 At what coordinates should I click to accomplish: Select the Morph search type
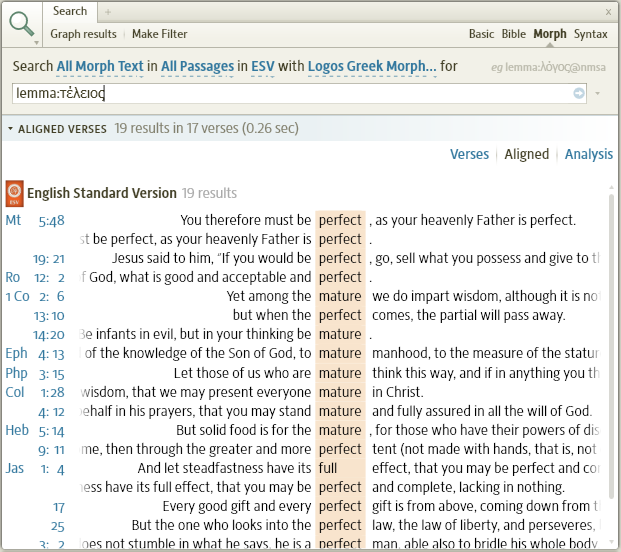click(x=550, y=34)
